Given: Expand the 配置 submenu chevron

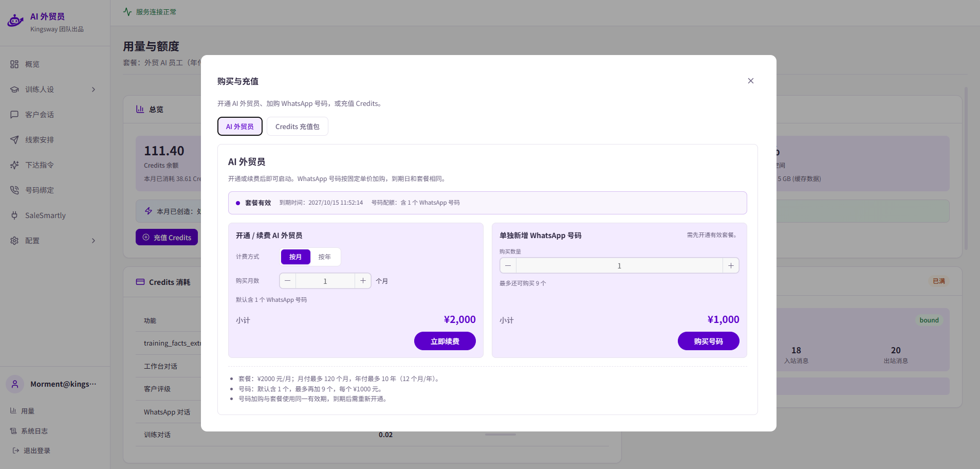Looking at the screenshot, I should (x=94, y=241).
